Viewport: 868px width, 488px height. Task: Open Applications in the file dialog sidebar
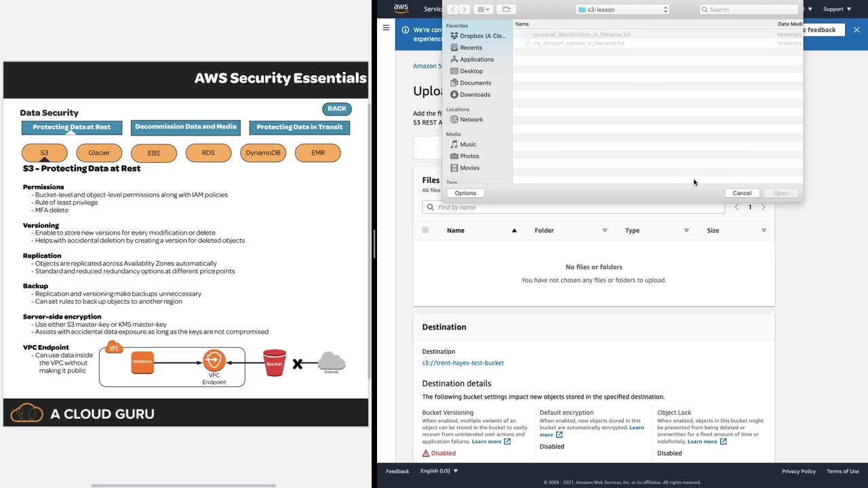pos(472,60)
